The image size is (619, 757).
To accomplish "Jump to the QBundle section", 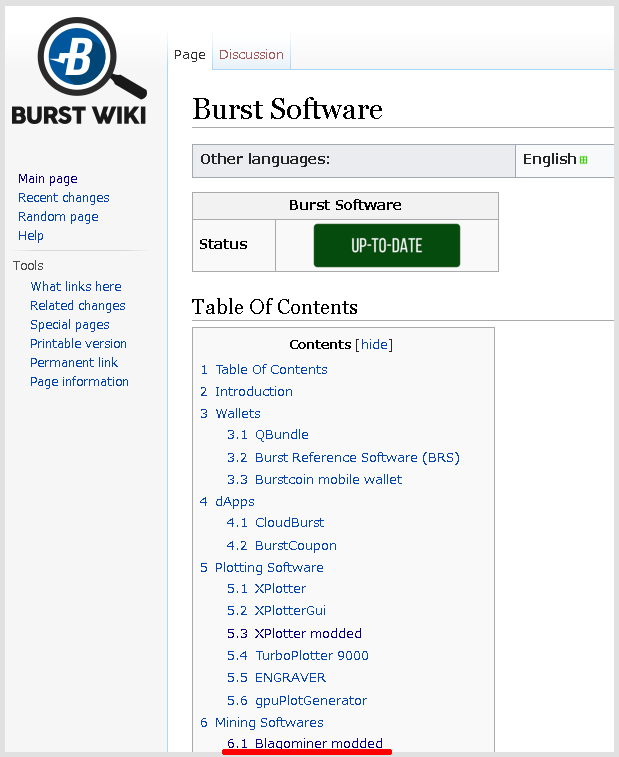I will point(281,435).
